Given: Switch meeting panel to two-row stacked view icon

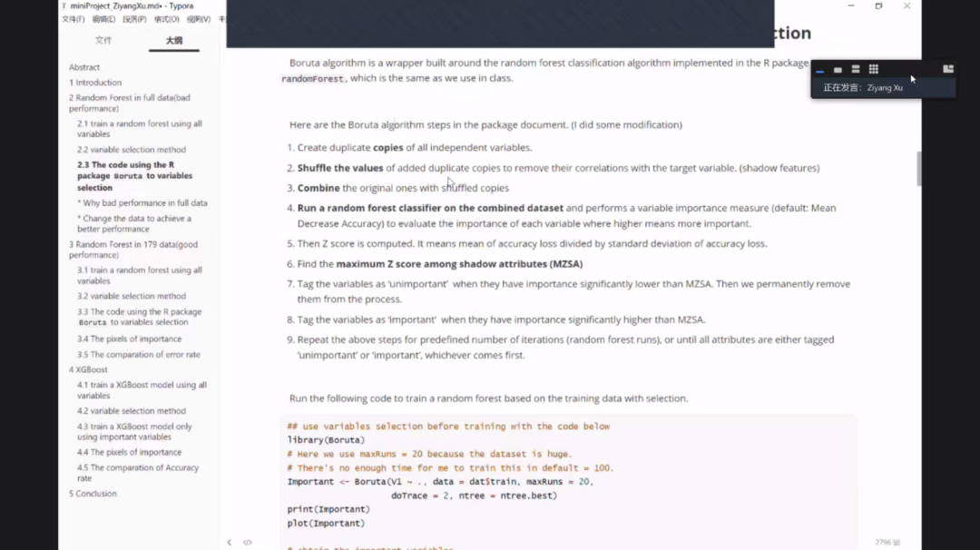Looking at the screenshot, I should [x=856, y=69].
